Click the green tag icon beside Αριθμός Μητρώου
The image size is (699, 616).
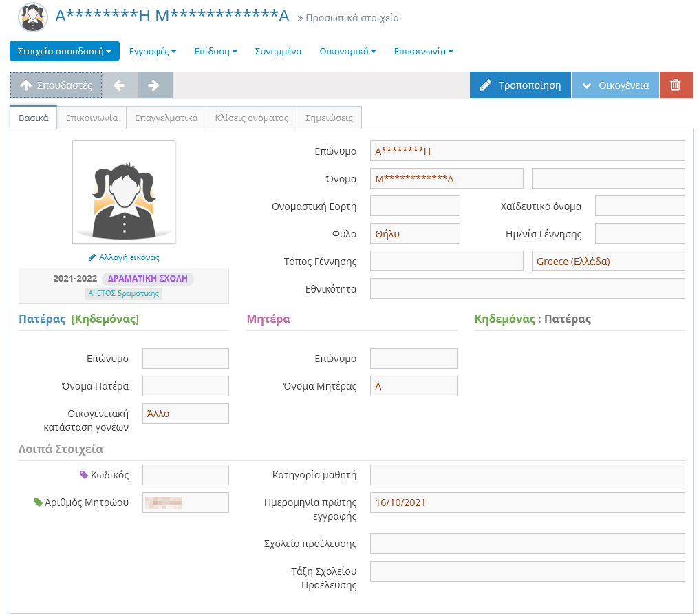[x=39, y=502]
